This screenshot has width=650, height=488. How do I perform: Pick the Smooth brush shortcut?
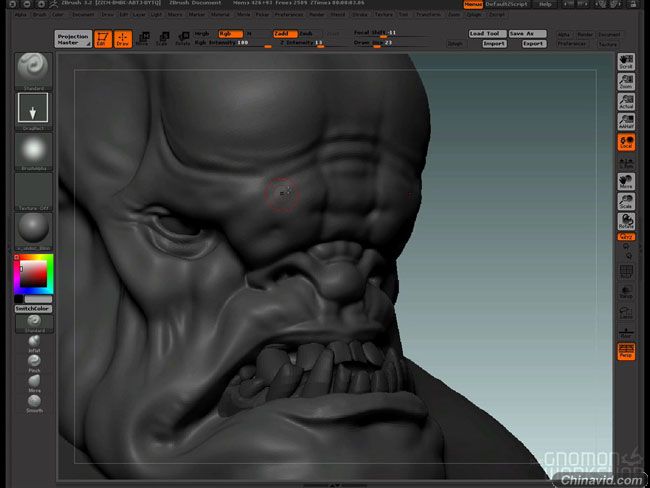pos(34,402)
